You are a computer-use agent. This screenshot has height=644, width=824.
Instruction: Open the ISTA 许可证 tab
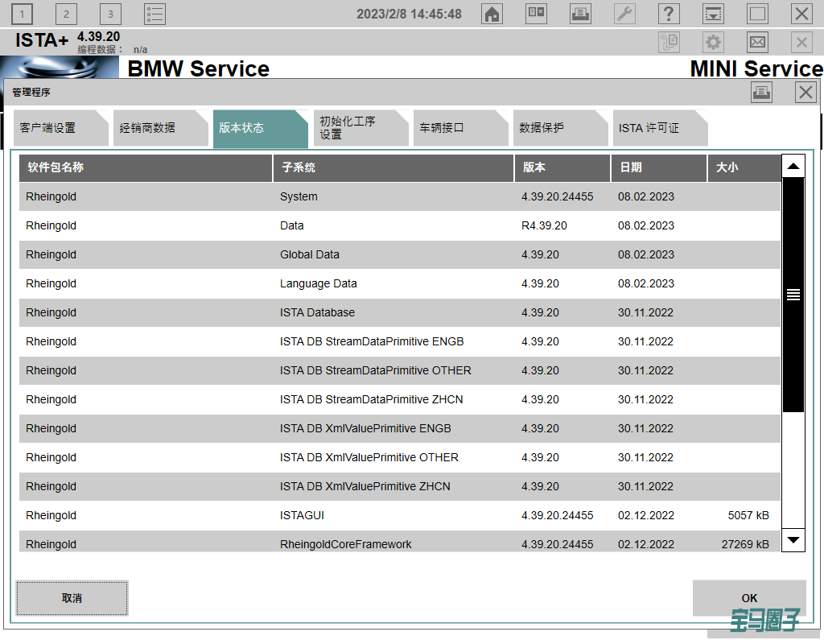click(x=655, y=128)
